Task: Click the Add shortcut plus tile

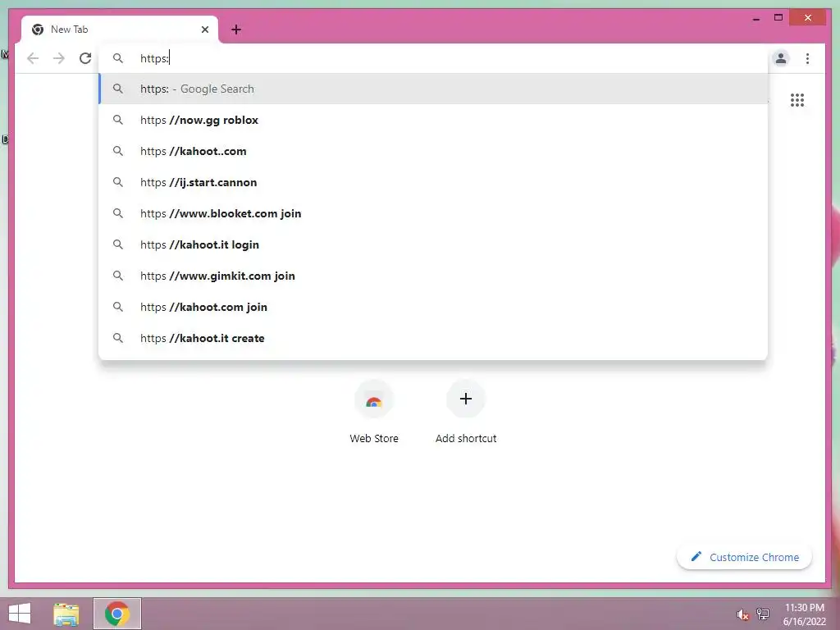Action: tap(466, 412)
